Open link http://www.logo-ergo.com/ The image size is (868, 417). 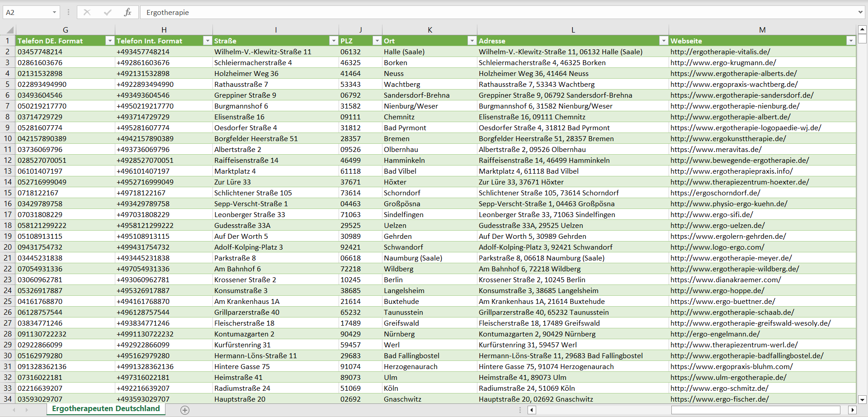[717, 247]
